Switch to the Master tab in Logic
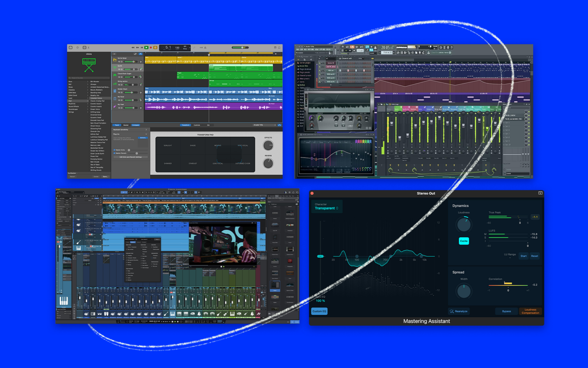 [126, 125]
